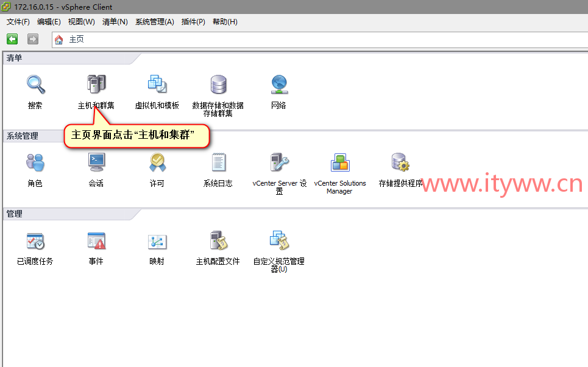Viewport: 588px width, 367px height.
Task: Open 存储提供程序 (Storage Providers) icon
Action: (x=400, y=162)
